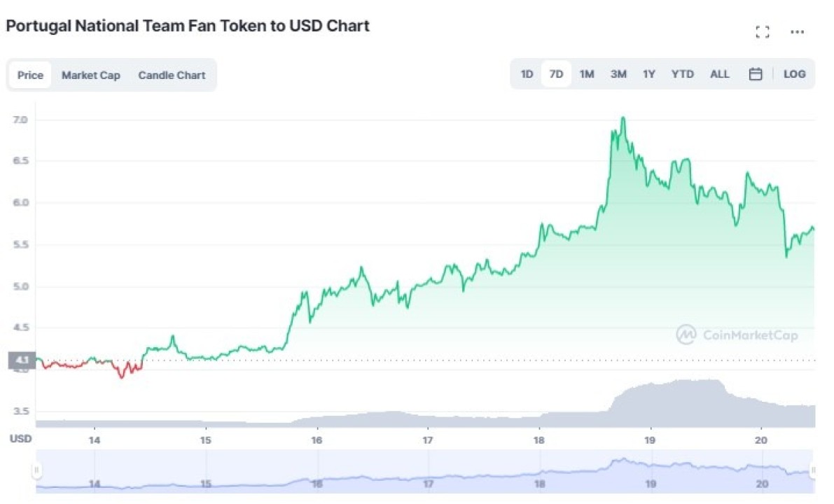Grab the left range slider handle
Viewport: 834px width, 504px height.
tap(36, 470)
